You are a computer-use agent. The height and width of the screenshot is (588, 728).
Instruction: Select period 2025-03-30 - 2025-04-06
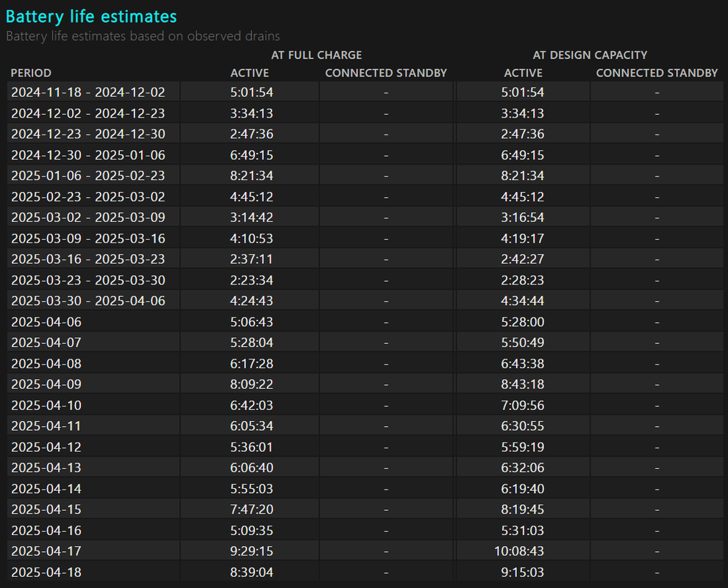pyautogui.click(x=88, y=301)
